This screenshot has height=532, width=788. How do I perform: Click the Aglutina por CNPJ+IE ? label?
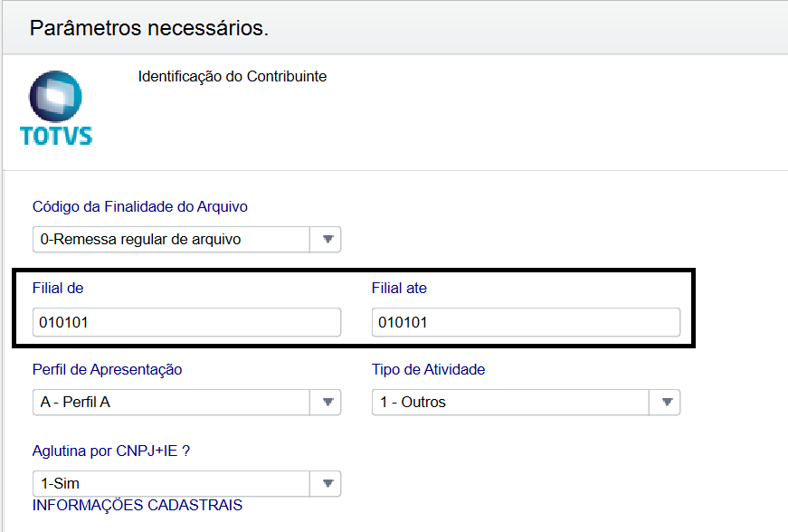pos(111,451)
